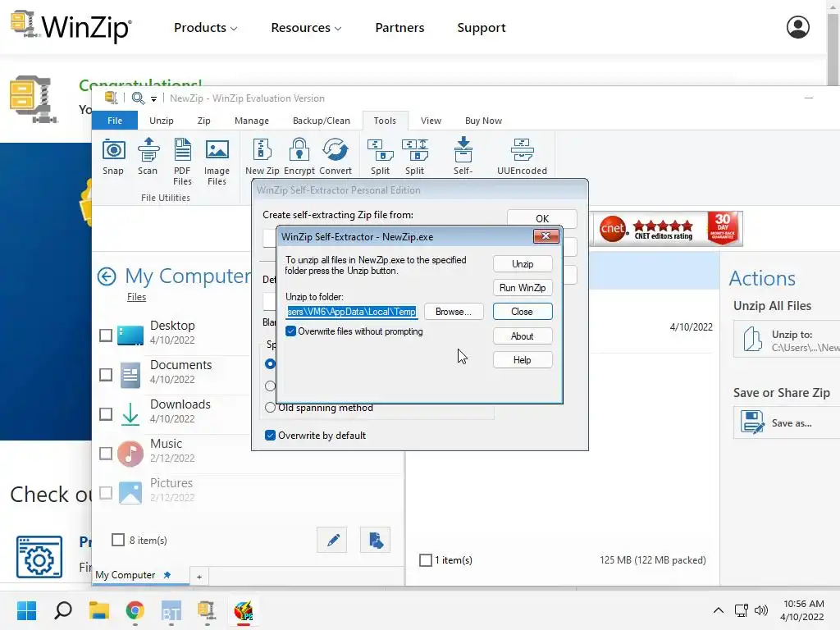Click the CNET editors rating banner
The image size is (840, 630).
click(668, 229)
